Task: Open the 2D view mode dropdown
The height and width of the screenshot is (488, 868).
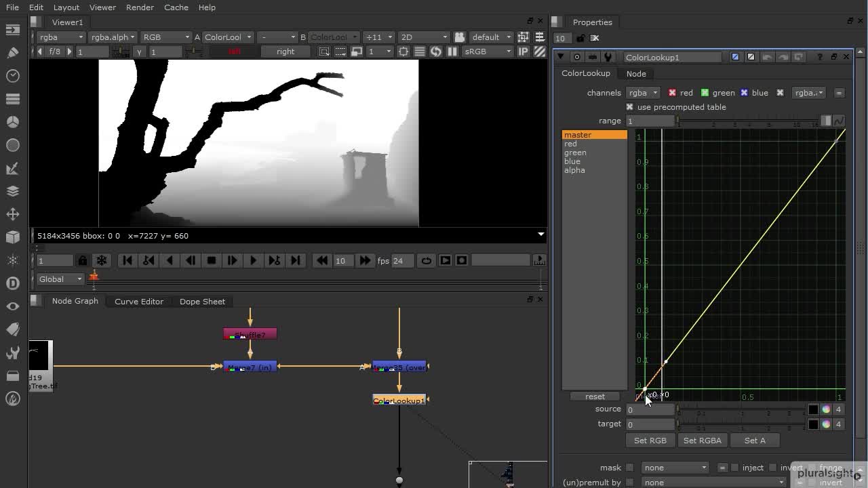Action: 424,37
